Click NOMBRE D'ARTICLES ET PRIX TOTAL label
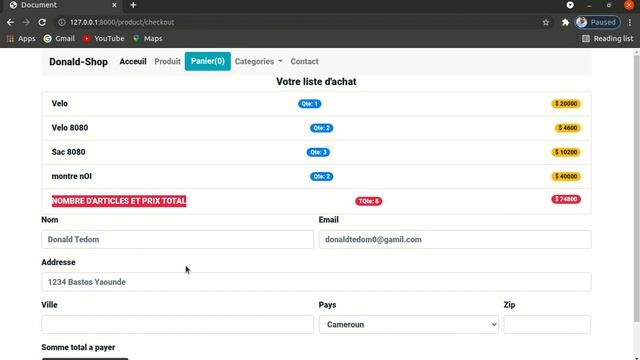The image size is (640, 360). pos(119,201)
